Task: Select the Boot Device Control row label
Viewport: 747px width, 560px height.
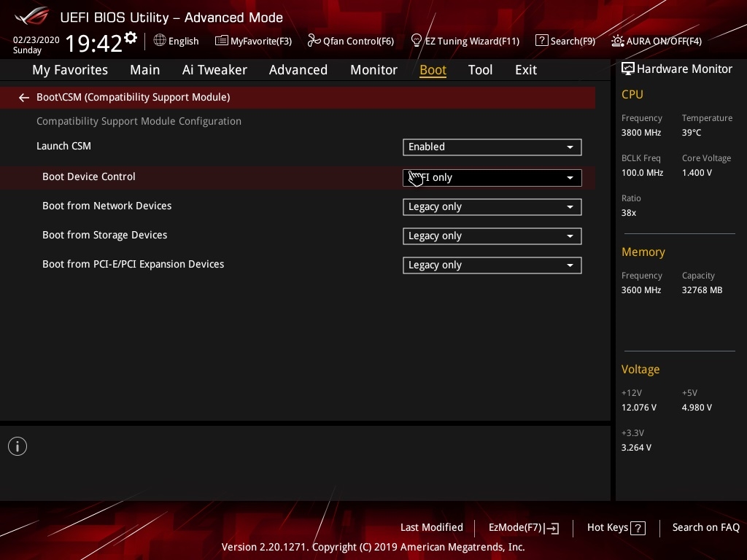Action: [89, 176]
